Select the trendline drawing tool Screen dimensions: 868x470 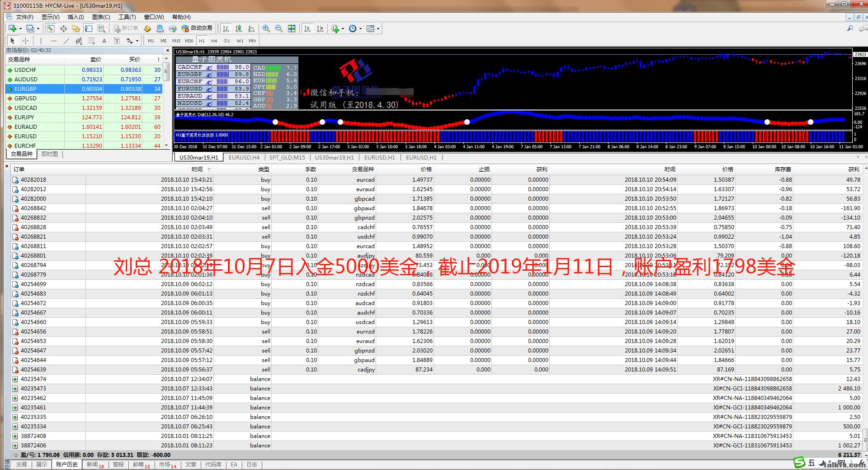pyautogui.click(x=66, y=41)
